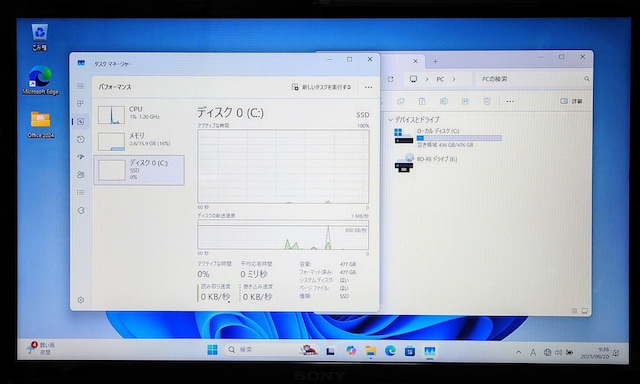
Task: Expand chevron before PC in address bar
Action: click(x=427, y=79)
